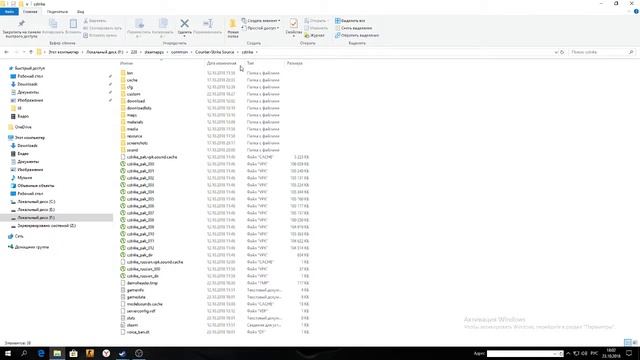This screenshot has height=360, width=640.
Task: Select the 'resource' folder
Action: pos(134,136)
